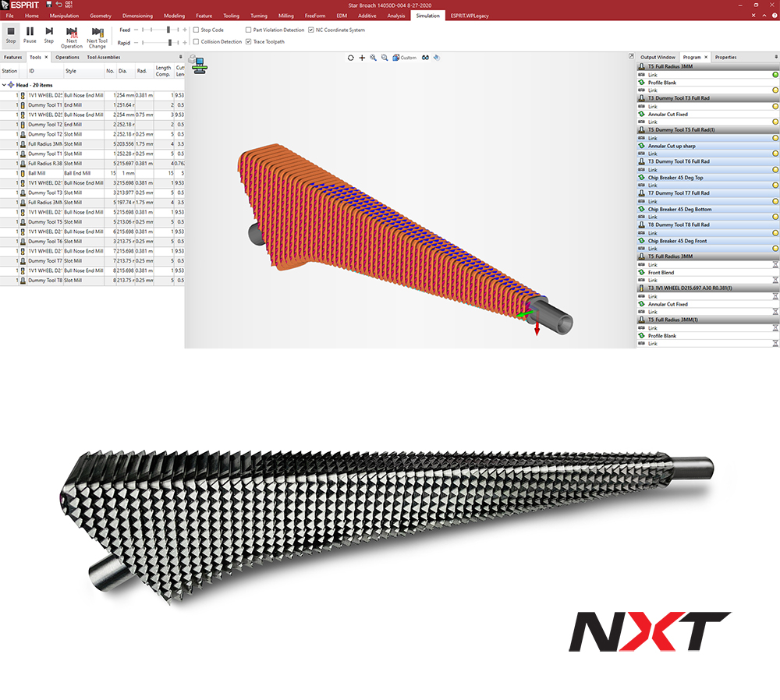Switch to the Operations panel tab
Viewport: 780px width, 700px height.
(x=67, y=57)
